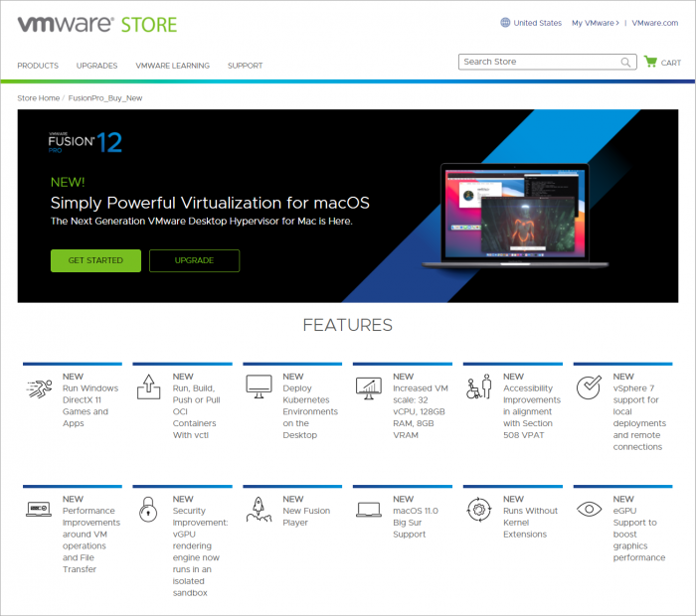Open the My VMware link
This screenshot has width=696, height=616.
tap(596, 23)
